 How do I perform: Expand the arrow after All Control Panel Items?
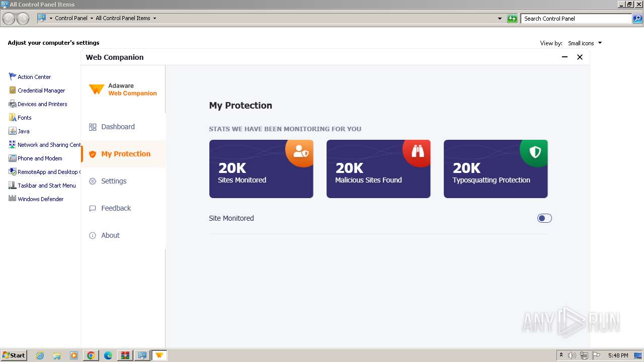point(154,18)
